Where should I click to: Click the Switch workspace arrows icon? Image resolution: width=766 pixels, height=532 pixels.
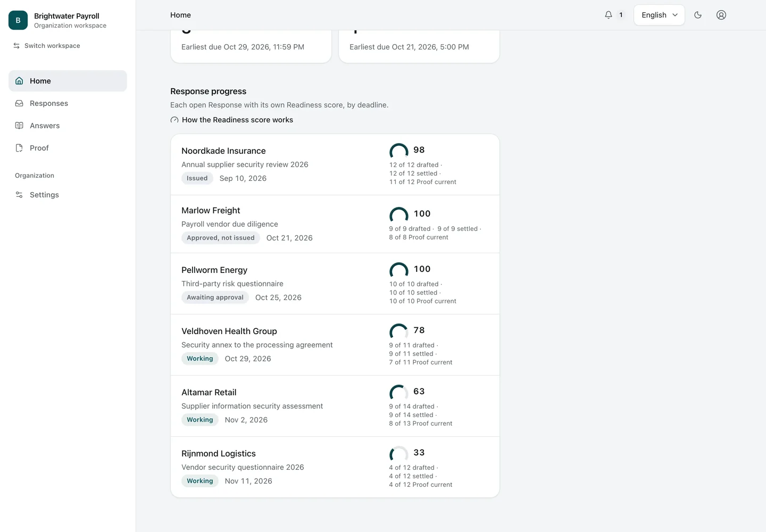coord(16,46)
